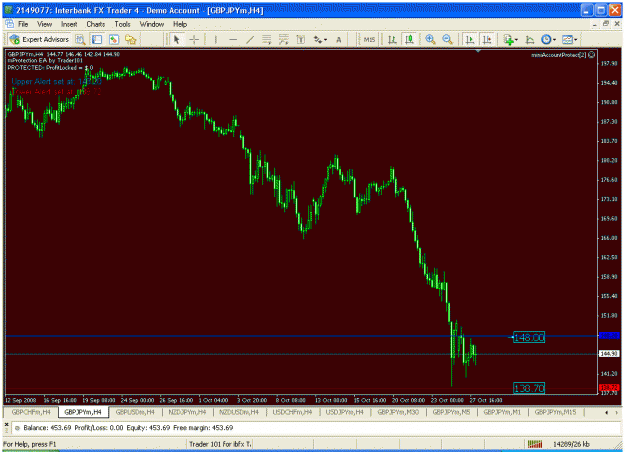The width and height of the screenshot is (625, 452).
Task: Zoom in on the chart
Action: (430, 39)
